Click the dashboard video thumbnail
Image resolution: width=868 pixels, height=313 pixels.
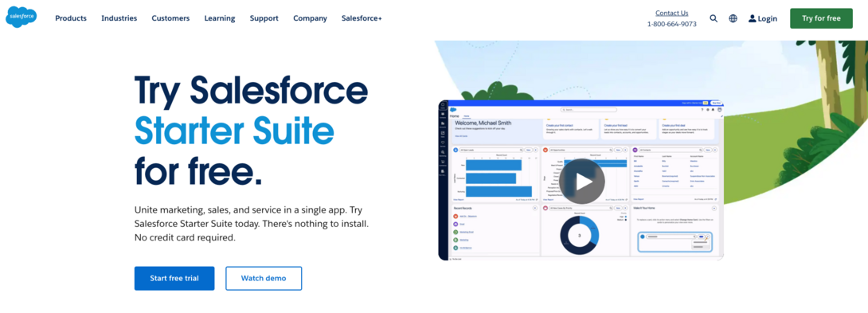pyautogui.click(x=581, y=180)
